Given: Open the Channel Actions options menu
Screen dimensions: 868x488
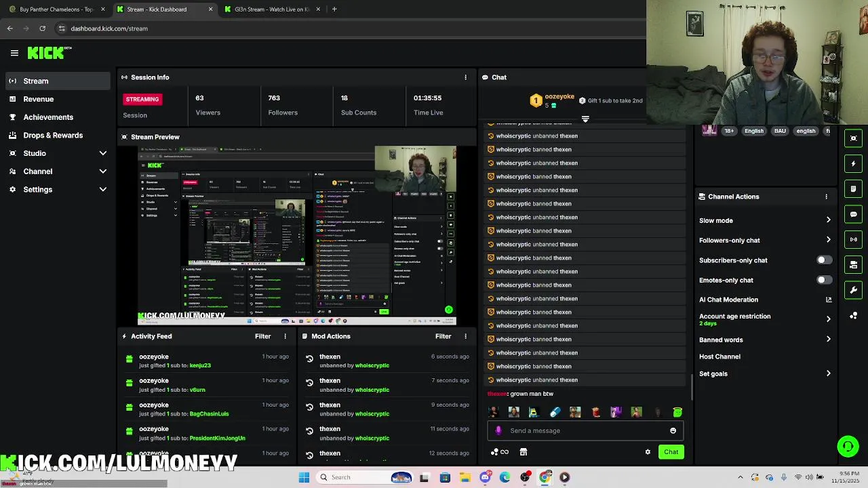Looking at the screenshot, I should (x=826, y=197).
